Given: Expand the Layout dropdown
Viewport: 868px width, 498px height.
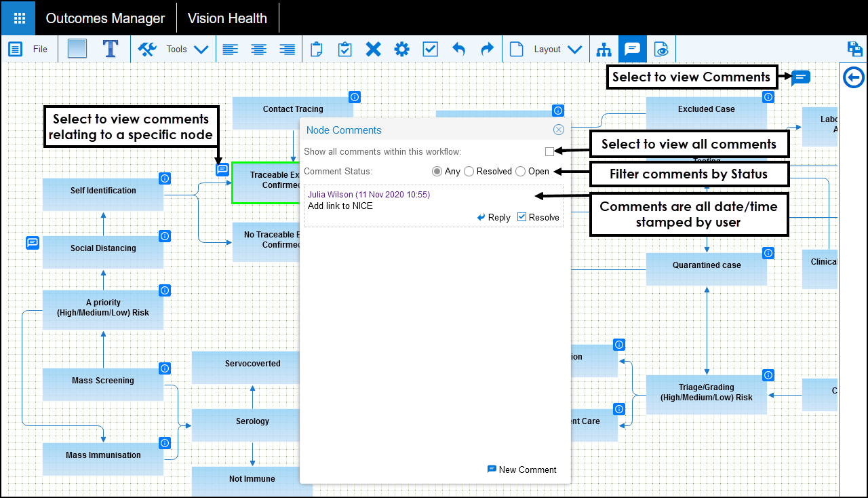Looking at the screenshot, I should pos(574,49).
